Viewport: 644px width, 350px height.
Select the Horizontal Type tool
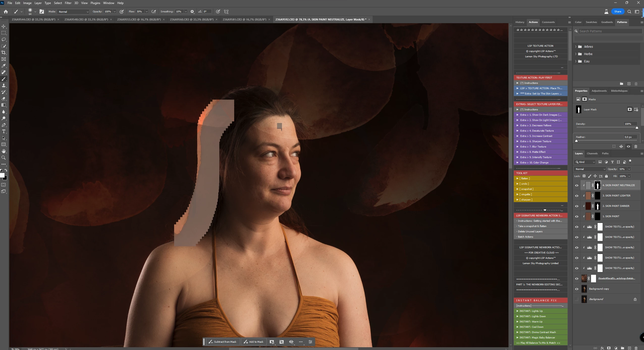pos(4,131)
